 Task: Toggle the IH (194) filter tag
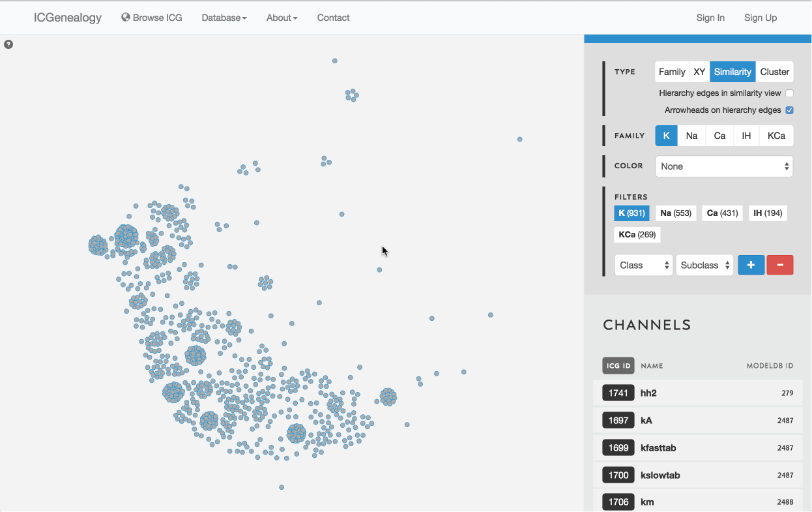tap(768, 213)
